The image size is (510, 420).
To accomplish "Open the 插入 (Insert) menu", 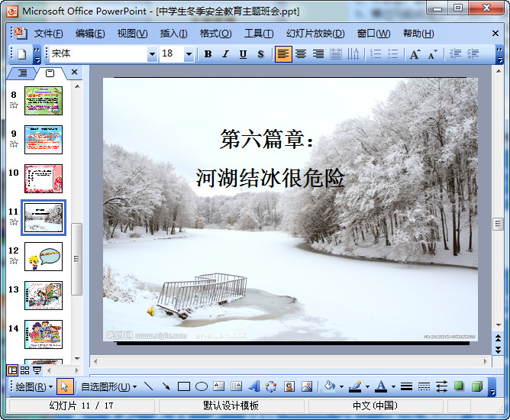I will 173,34.
